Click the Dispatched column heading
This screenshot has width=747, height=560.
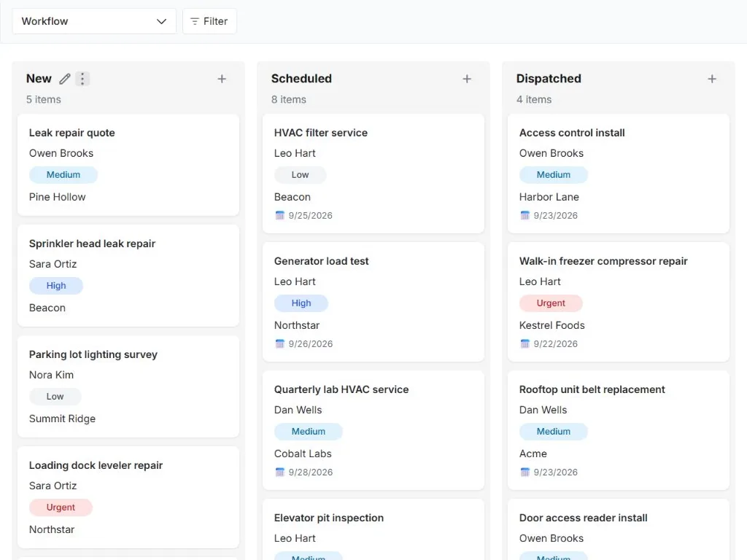pyautogui.click(x=549, y=79)
